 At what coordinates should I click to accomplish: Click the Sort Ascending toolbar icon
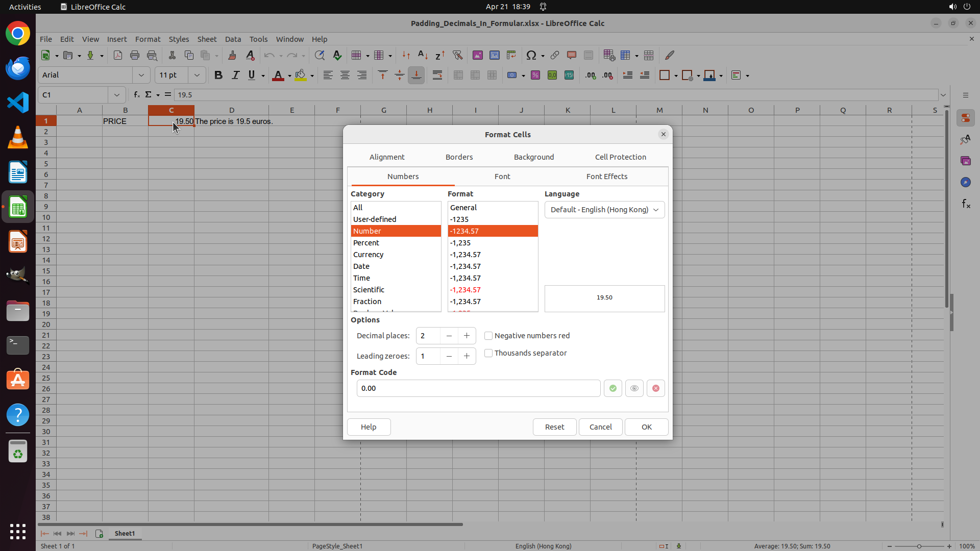(x=423, y=55)
